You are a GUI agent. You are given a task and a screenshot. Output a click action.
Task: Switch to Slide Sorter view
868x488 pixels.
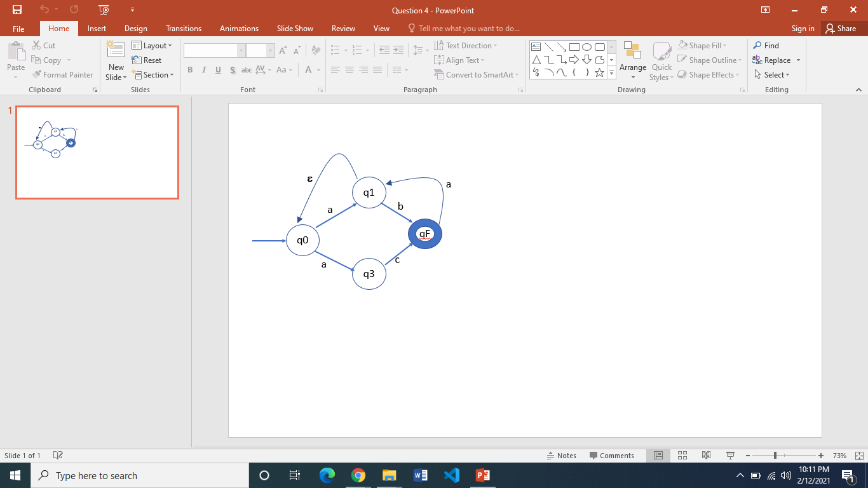point(682,456)
